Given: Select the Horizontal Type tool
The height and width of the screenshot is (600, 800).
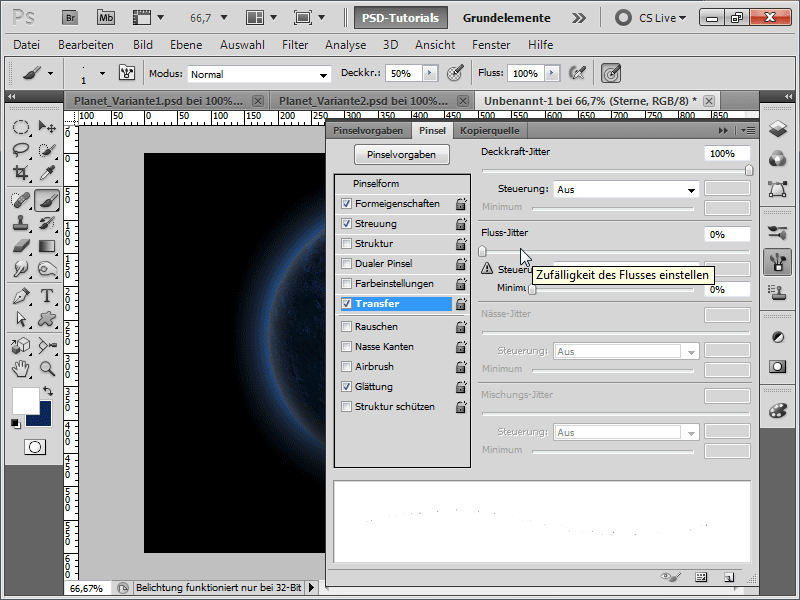Looking at the screenshot, I should point(47,296).
